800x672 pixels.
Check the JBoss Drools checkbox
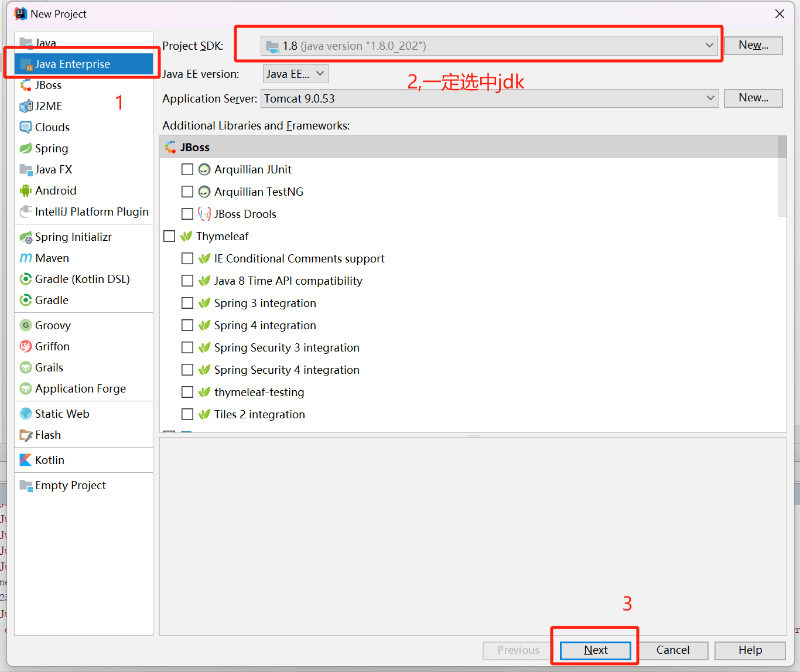coord(187,214)
